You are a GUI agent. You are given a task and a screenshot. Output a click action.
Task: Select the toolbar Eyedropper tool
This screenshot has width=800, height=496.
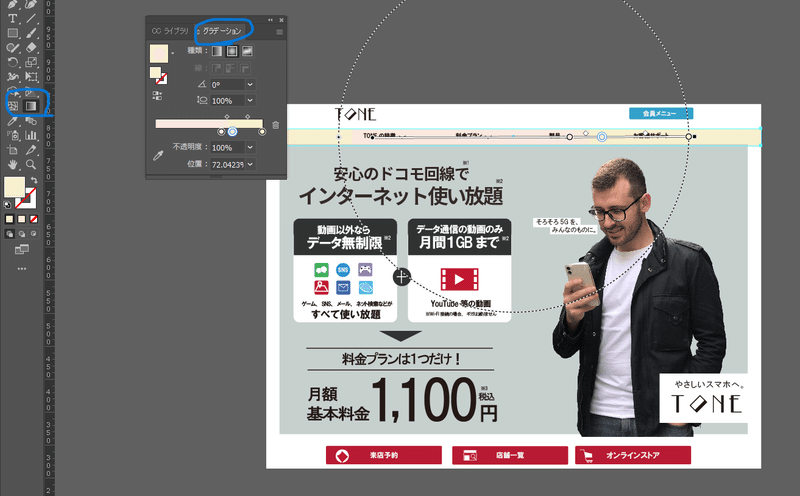tap(13, 121)
